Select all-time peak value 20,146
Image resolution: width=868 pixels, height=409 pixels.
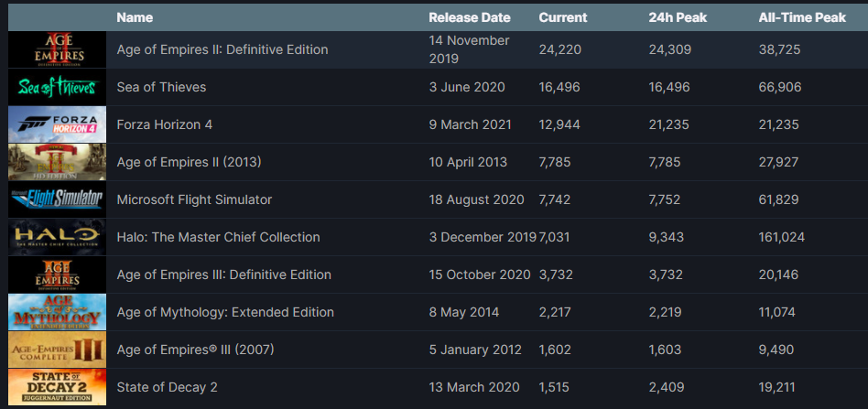coord(778,274)
